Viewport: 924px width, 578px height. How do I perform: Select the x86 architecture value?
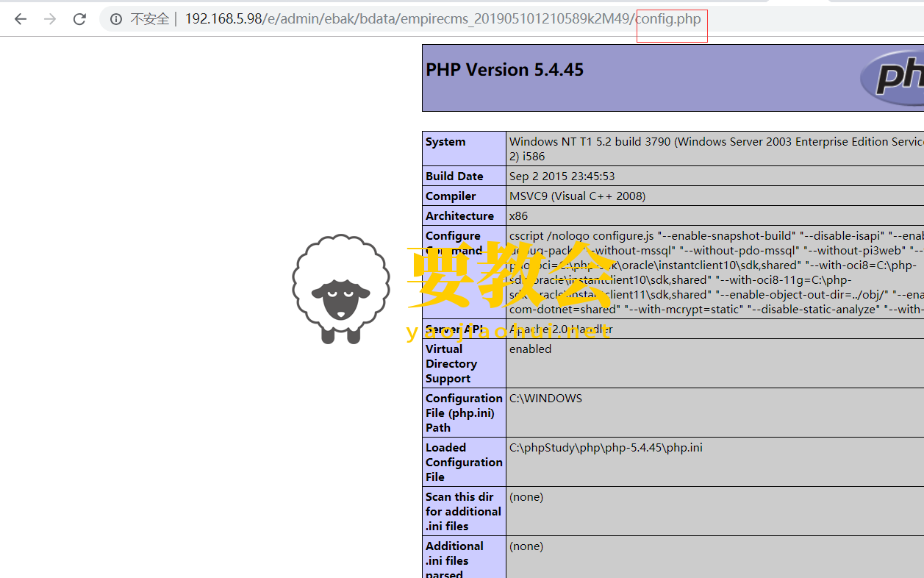pos(518,216)
